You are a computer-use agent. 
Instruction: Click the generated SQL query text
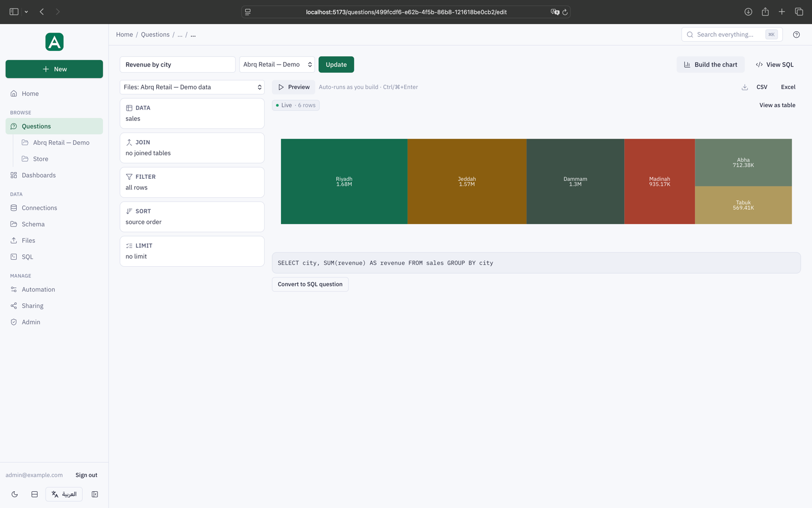[x=385, y=263]
